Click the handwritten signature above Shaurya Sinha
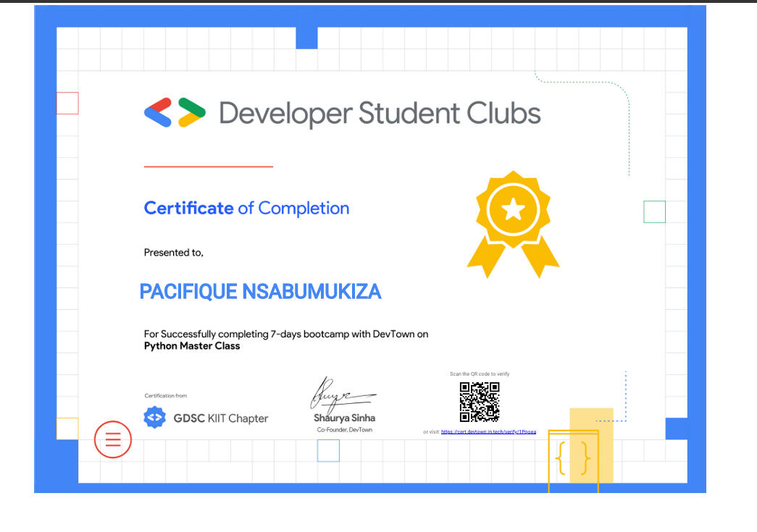 tap(342, 394)
